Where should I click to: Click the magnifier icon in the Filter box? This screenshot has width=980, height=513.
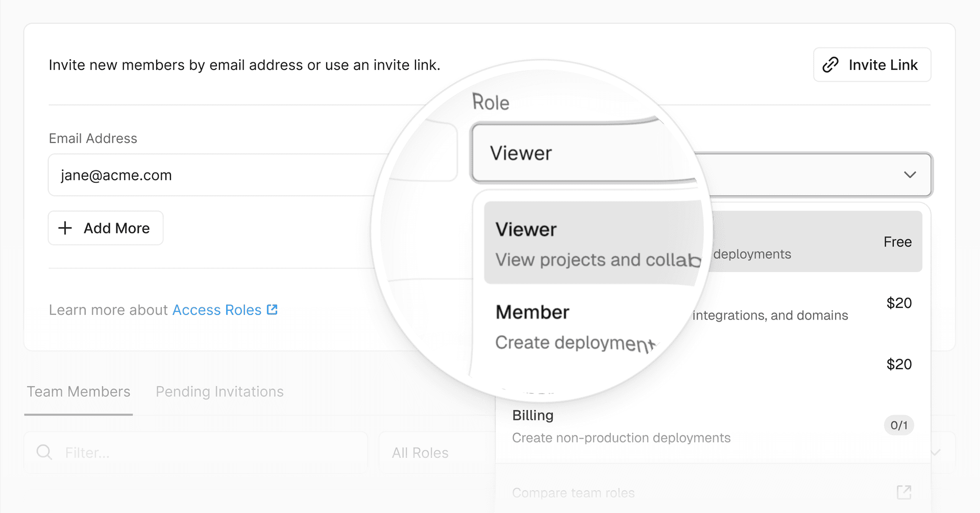coord(44,452)
